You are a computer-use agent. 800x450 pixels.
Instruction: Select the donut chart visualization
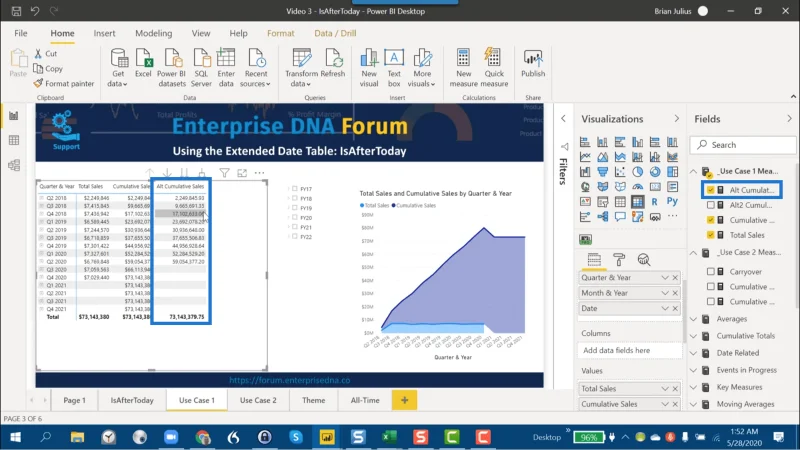coord(655,172)
